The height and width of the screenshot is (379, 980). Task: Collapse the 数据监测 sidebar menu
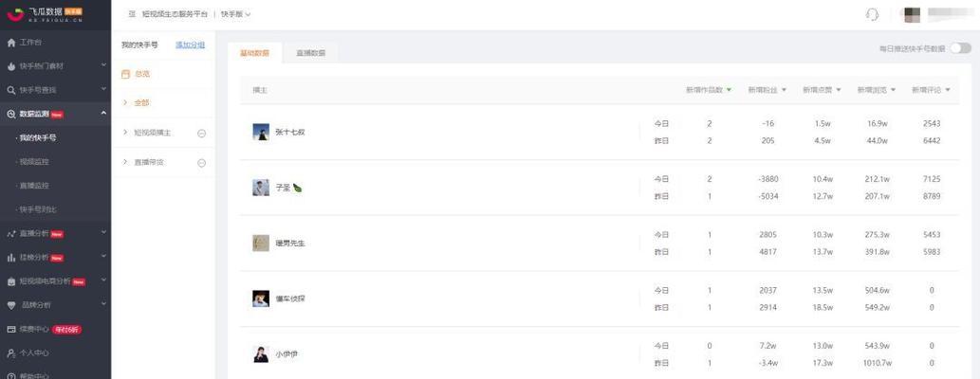103,113
